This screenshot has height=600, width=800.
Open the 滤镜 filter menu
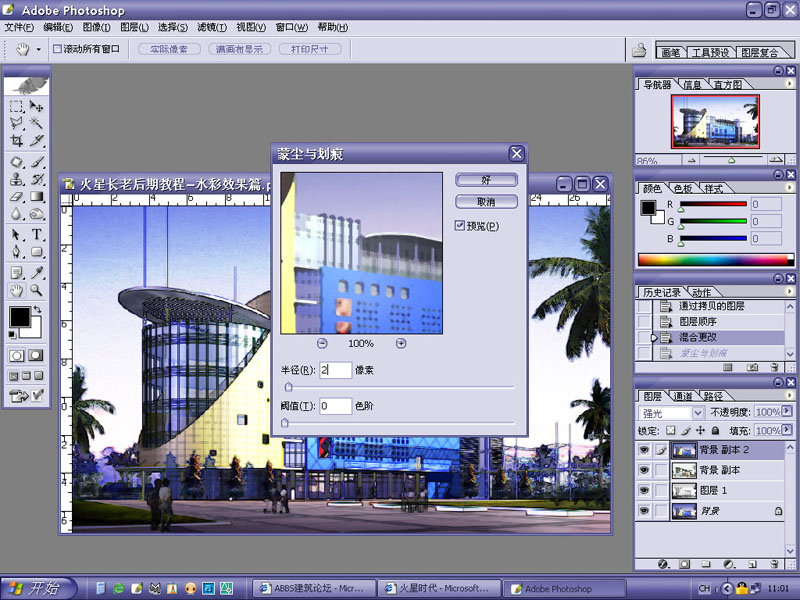tap(212, 27)
